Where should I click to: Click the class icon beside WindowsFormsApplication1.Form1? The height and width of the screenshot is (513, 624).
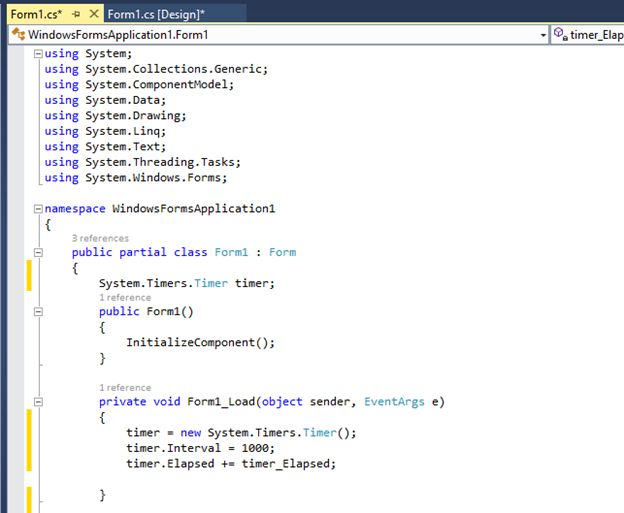(x=18, y=34)
